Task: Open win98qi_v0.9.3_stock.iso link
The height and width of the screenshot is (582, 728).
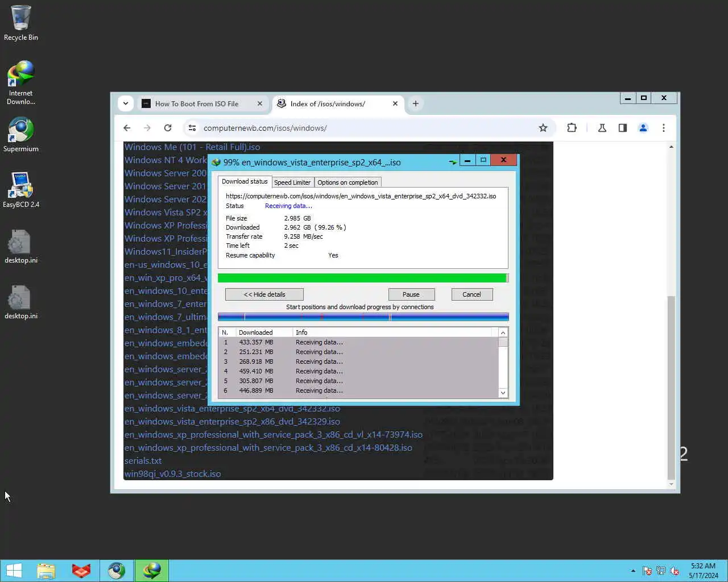Action: point(172,474)
